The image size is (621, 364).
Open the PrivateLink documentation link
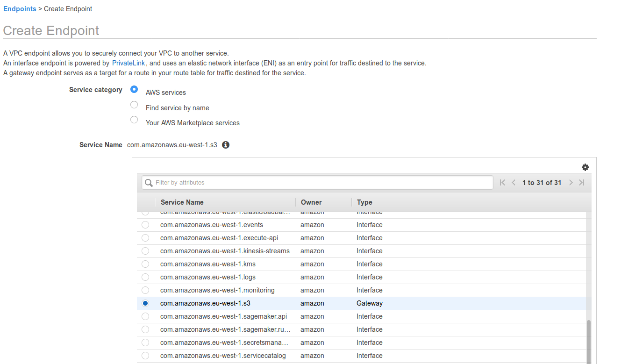click(x=128, y=63)
